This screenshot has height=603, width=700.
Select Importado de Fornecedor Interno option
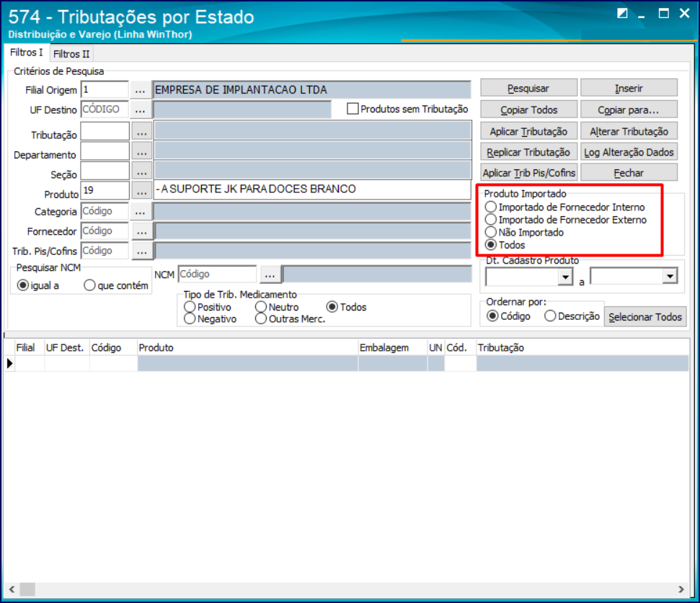click(x=491, y=207)
